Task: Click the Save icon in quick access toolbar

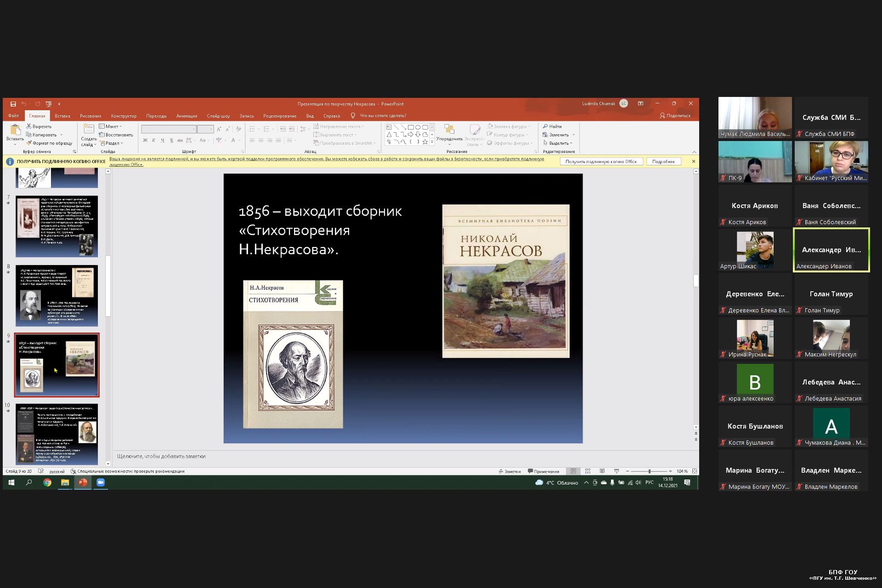Action: 13,104
